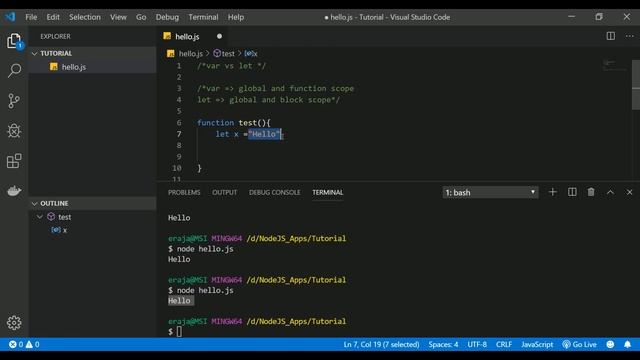Open hello.js in the Explorer tree
This screenshot has width=640, height=360.
(x=92, y=67)
